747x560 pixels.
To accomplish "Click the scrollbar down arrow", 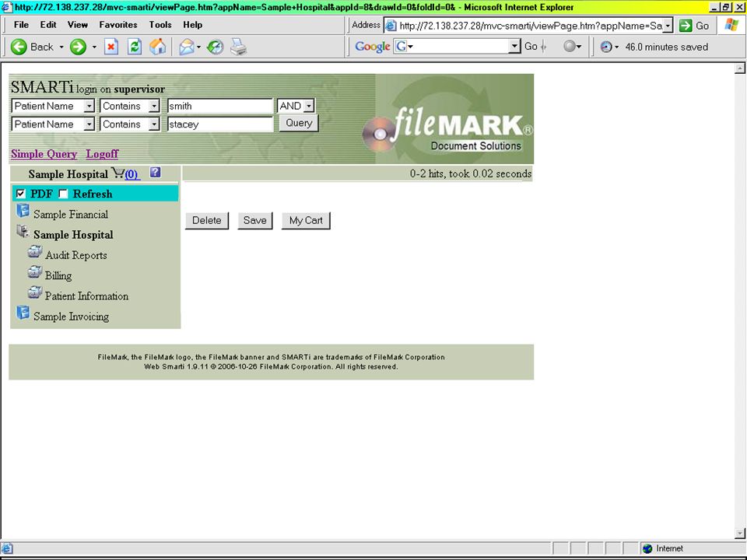I will 739,534.
